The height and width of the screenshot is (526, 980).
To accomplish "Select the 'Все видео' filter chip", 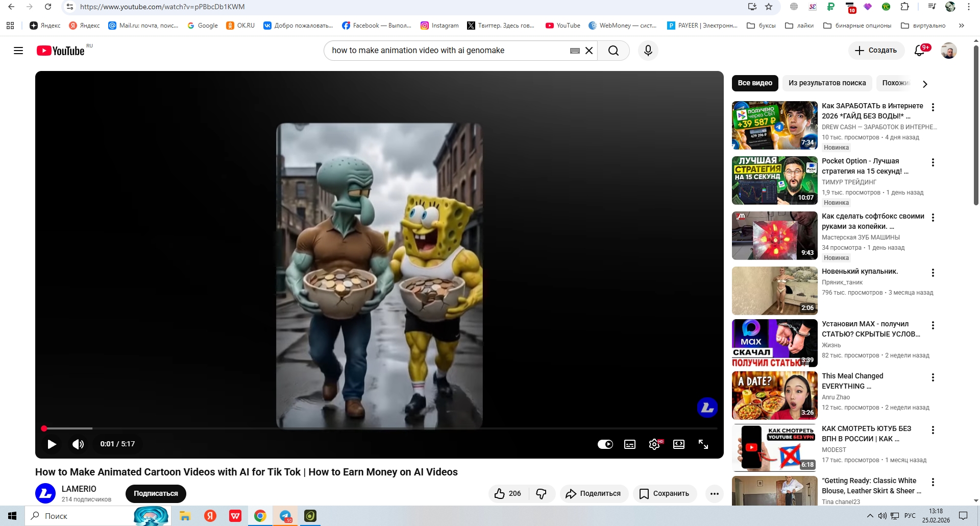I will pyautogui.click(x=754, y=83).
